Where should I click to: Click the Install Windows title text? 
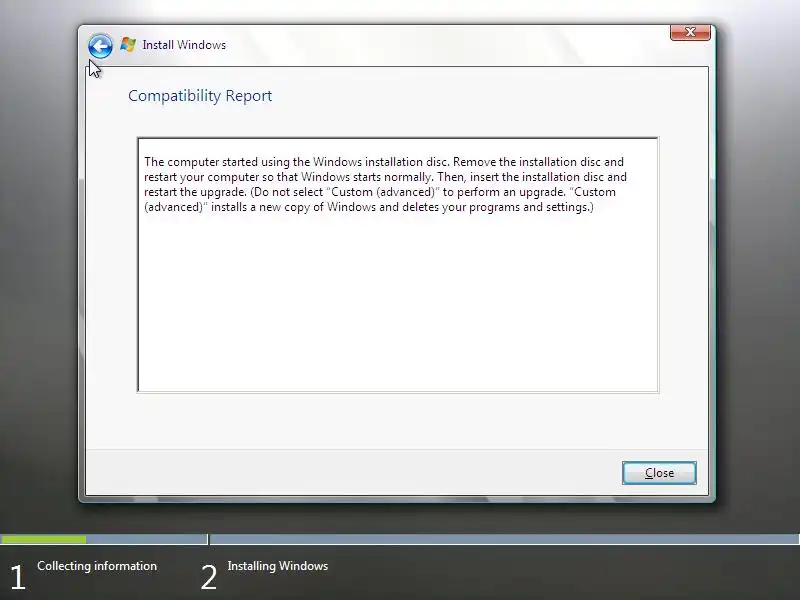click(184, 45)
